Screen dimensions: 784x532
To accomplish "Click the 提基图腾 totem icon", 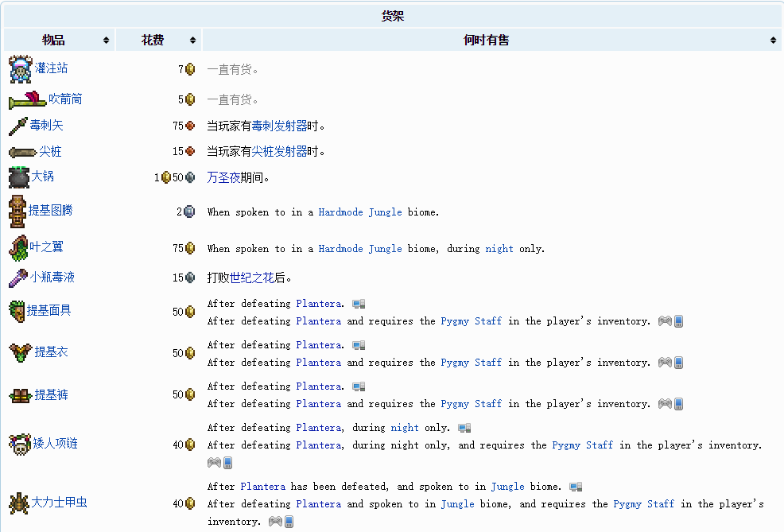I will [17, 212].
